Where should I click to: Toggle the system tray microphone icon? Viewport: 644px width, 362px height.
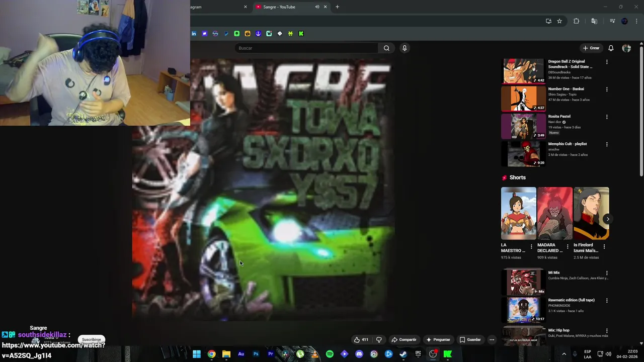[575, 354]
